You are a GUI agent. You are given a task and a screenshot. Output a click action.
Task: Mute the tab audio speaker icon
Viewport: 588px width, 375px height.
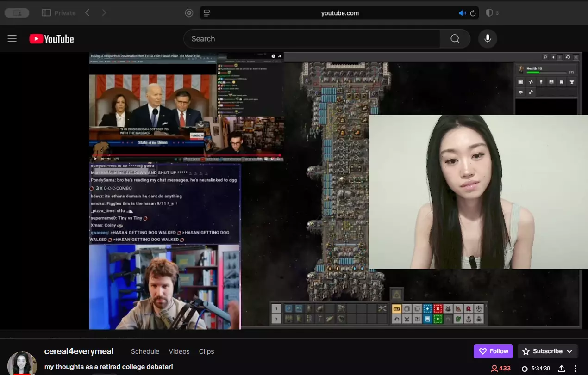[462, 13]
